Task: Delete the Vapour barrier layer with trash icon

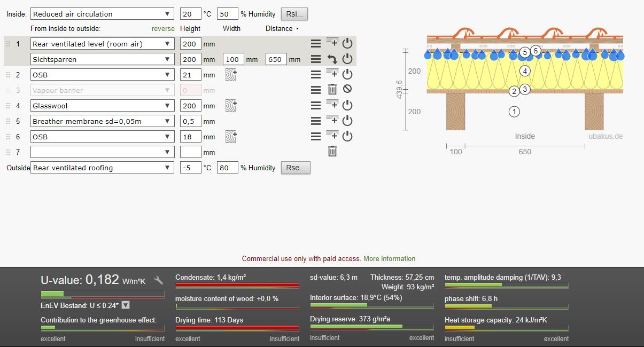Action: point(332,90)
